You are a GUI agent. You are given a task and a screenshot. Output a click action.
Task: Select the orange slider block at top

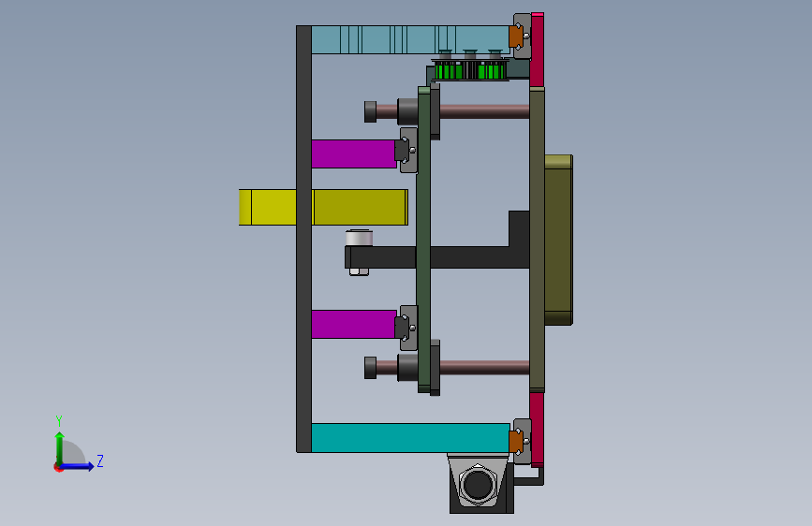point(516,36)
